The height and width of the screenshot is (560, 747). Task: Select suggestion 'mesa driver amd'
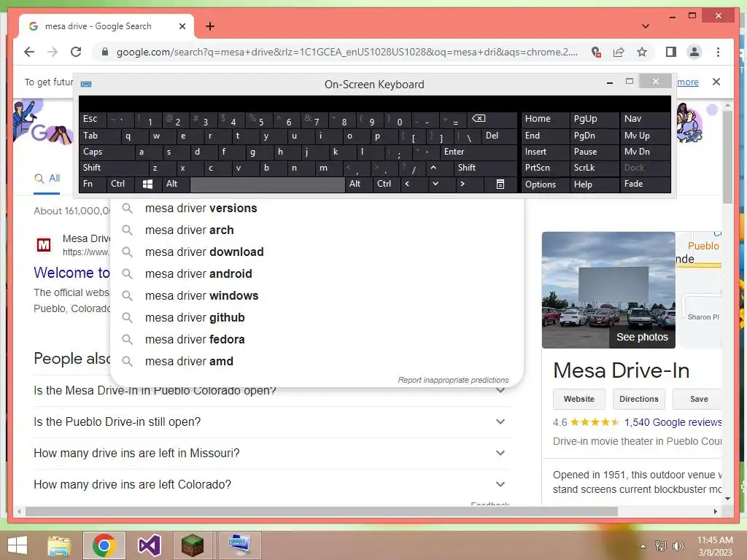click(317, 362)
